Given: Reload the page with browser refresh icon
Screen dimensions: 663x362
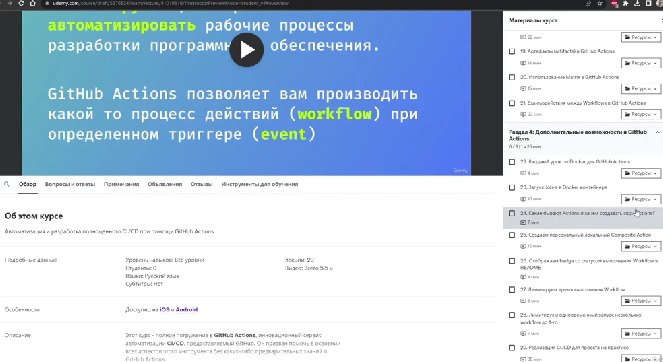Looking at the screenshot, I should pos(21,3).
